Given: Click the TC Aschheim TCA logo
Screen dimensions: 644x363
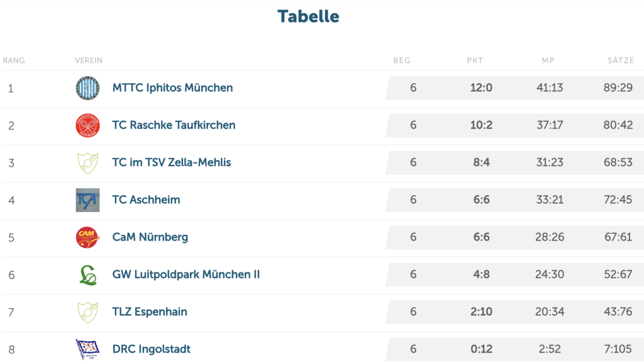Looking at the screenshot, I should (x=87, y=200).
